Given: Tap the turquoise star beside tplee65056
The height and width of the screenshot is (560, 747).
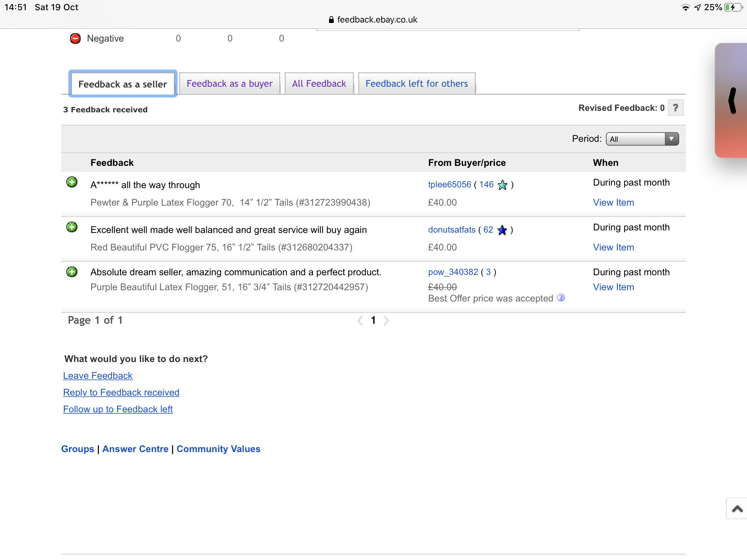Looking at the screenshot, I should pyautogui.click(x=502, y=185).
